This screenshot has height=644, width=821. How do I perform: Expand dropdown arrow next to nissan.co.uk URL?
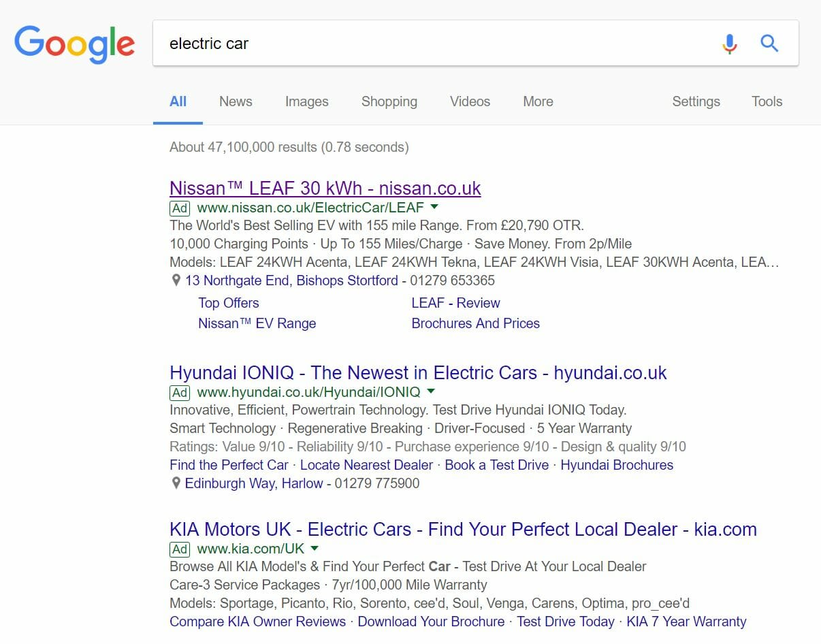[x=434, y=207]
